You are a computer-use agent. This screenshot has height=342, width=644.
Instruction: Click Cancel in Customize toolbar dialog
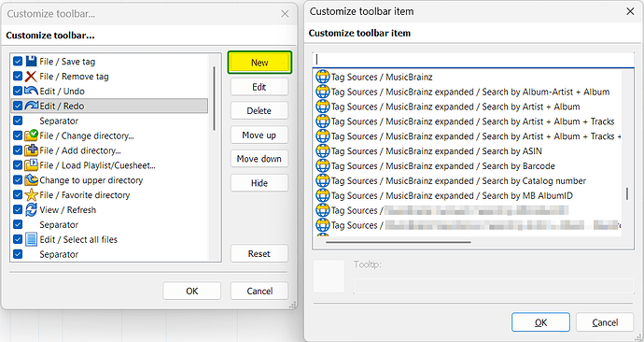tap(259, 291)
